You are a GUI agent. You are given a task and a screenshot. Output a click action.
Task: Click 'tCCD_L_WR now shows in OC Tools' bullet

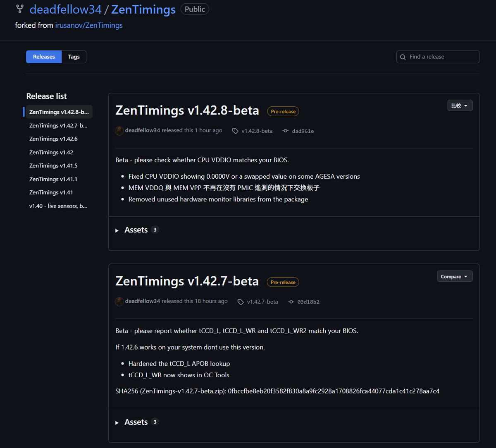coord(179,375)
